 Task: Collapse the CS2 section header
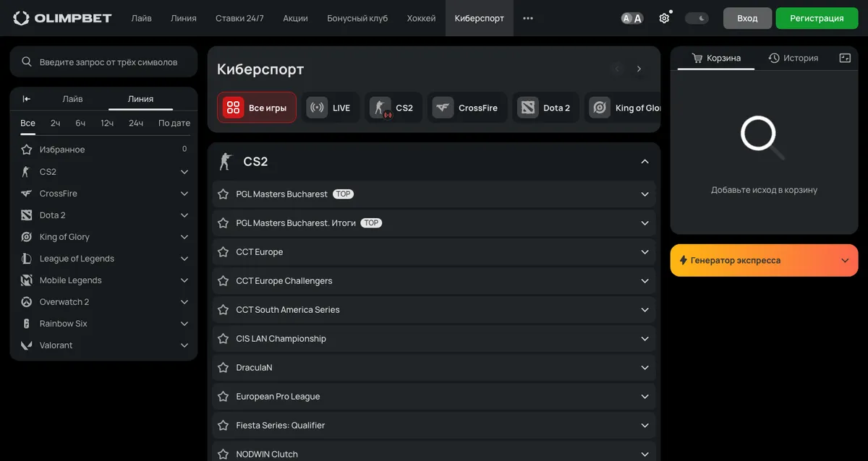click(645, 162)
